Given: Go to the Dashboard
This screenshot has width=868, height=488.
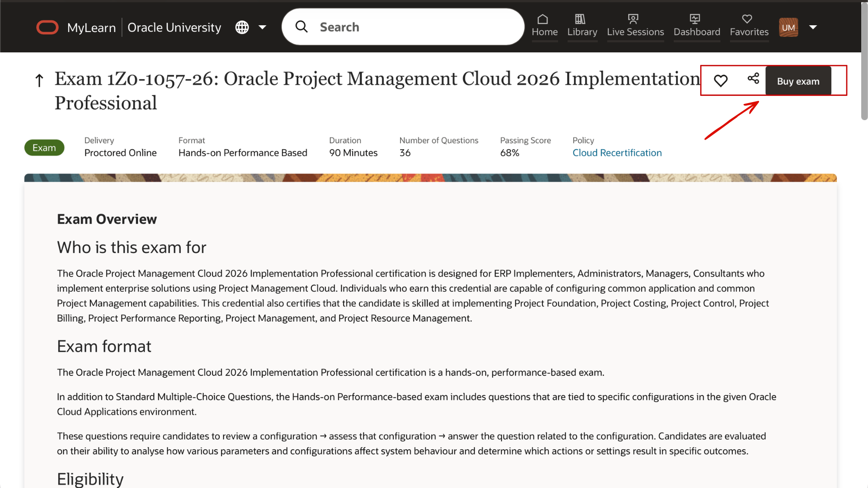Looking at the screenshot, I should pyautogui.click(x=697, y=26).
